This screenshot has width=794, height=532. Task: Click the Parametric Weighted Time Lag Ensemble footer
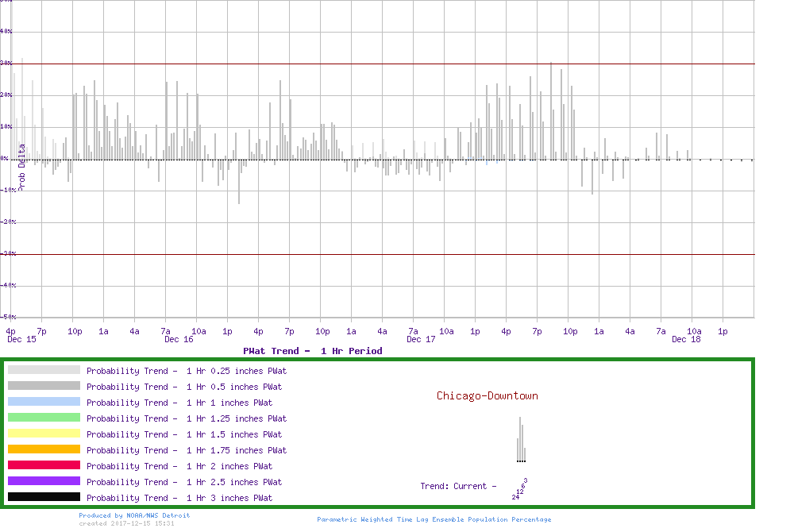click(x=434, y=519)
